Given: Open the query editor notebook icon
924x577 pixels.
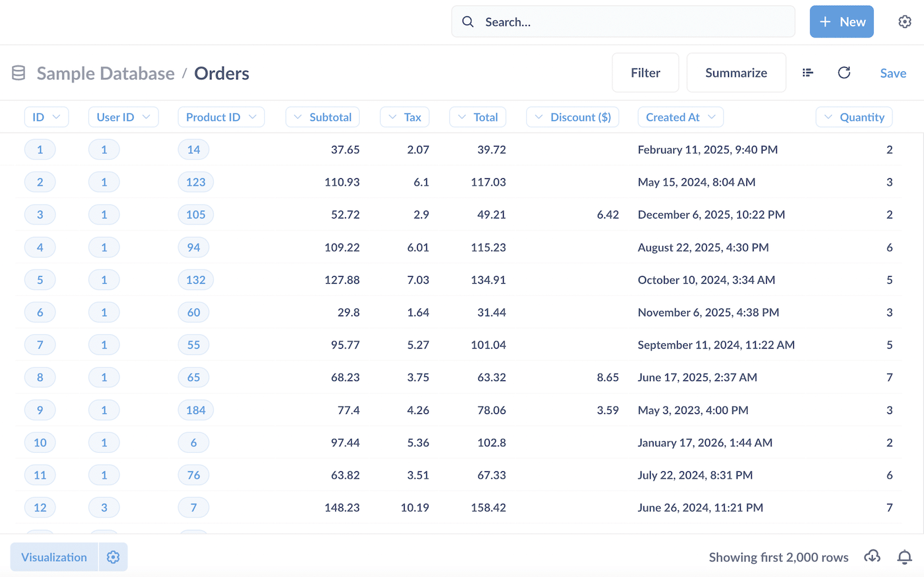Looking at the screenshot, I should pos(808,73).
